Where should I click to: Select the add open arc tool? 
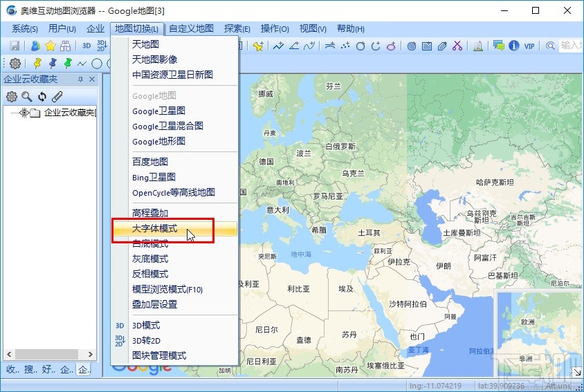pyautogui.click(x=376, y=46)
